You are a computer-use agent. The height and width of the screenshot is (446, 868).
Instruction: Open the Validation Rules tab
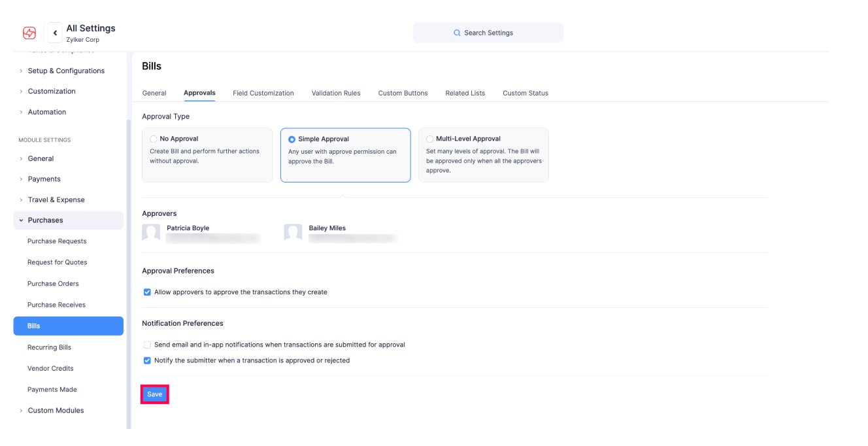(335, 93)
